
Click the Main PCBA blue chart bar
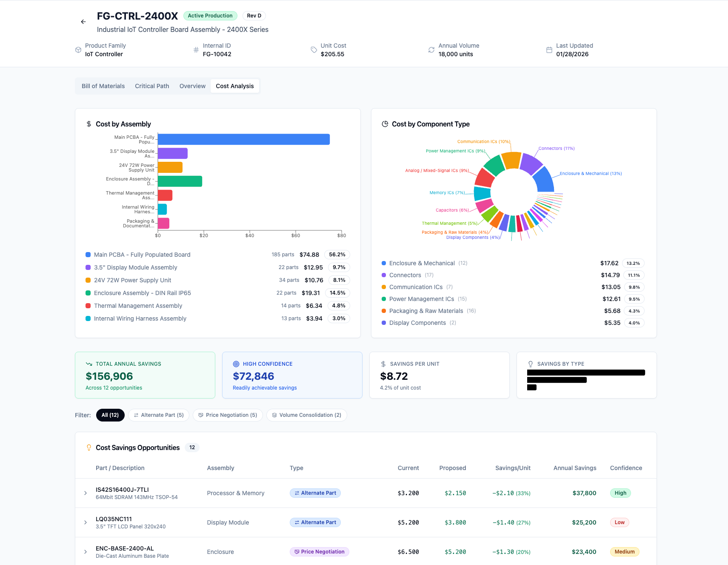[243, 139]
